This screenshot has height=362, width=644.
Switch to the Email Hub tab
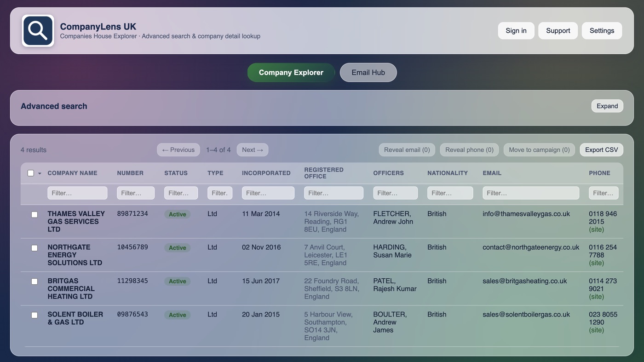tap(368, 73)
